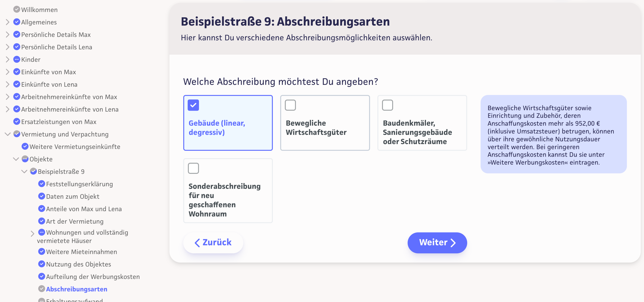Expand the Allgemeines section chevron
Image resolution: width=644 pixels, height=302 pixels.
point(7,22)
